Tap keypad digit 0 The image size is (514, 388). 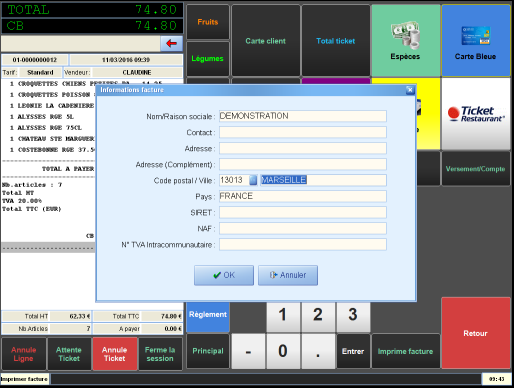[283, 351]
